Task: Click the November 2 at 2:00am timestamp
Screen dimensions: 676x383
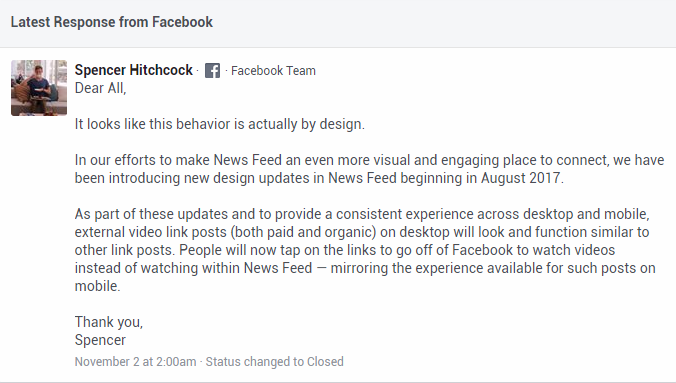Action: [x=135, y=361]
